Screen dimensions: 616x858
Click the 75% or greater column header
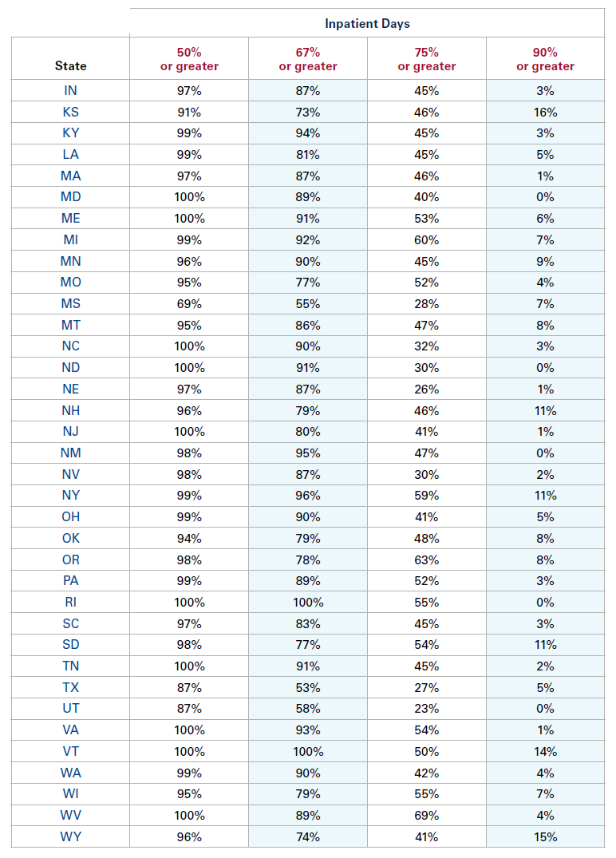tap(427, 59)
